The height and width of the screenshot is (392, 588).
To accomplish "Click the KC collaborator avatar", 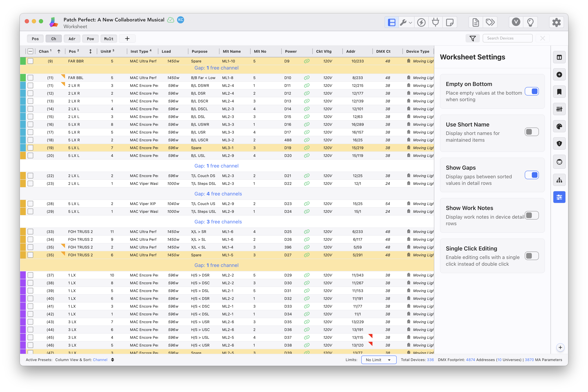I will point(181,20).
